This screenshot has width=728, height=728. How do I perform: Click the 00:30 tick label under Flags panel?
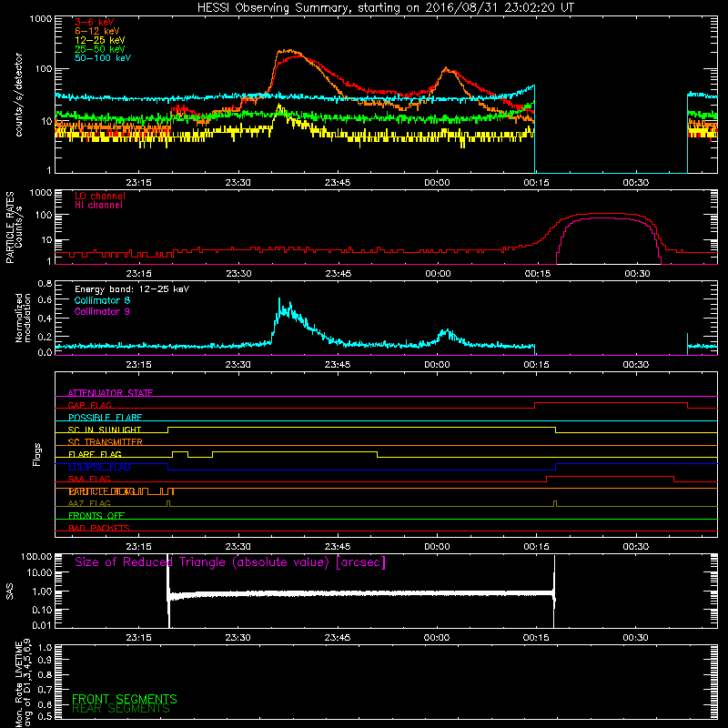click(x=635, y=547)
